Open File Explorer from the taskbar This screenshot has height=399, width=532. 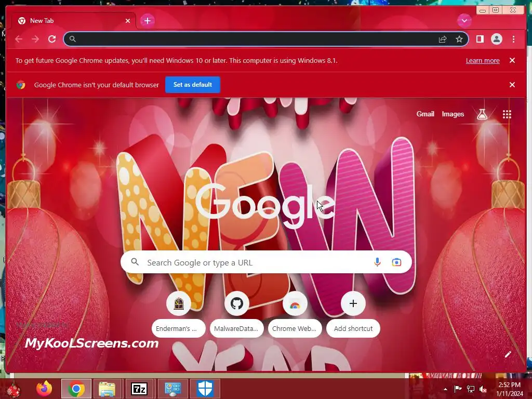tap(107, 389)
